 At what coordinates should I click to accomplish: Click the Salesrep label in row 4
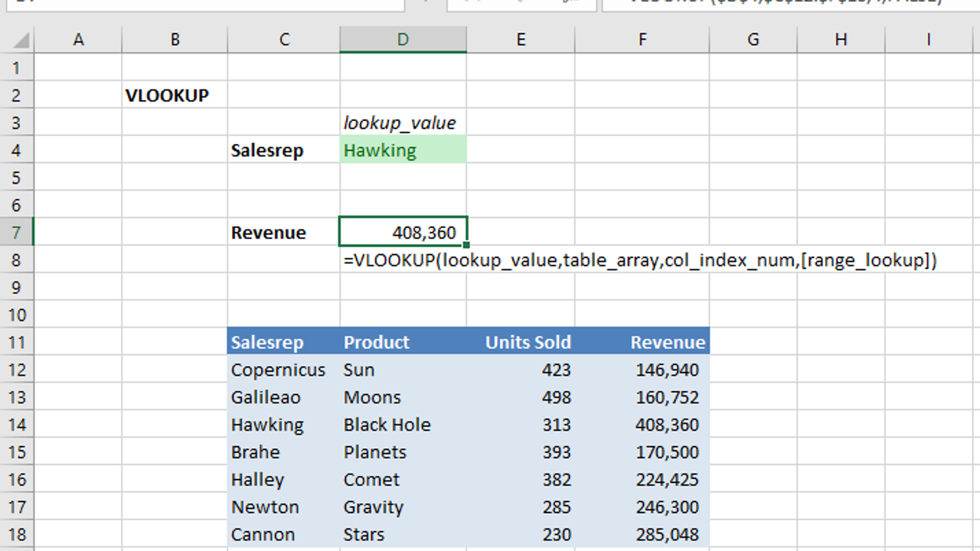click(x=284, y=151)
